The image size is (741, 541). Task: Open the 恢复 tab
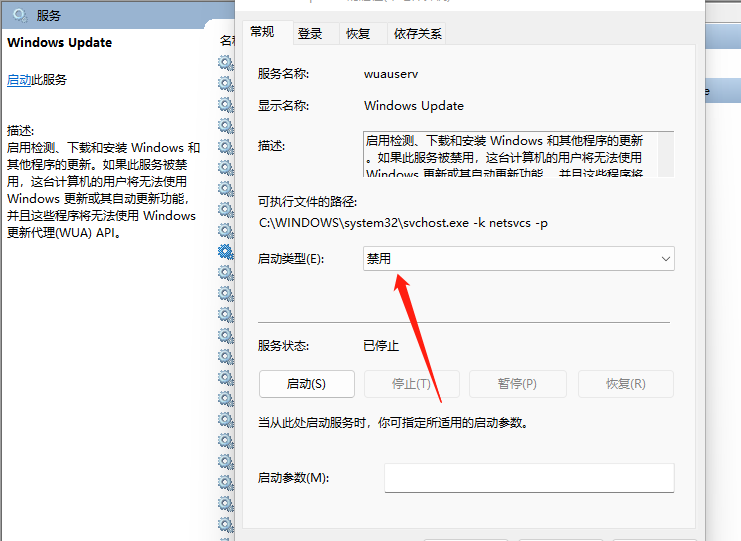pyautogui.click(x=358, y=34)
